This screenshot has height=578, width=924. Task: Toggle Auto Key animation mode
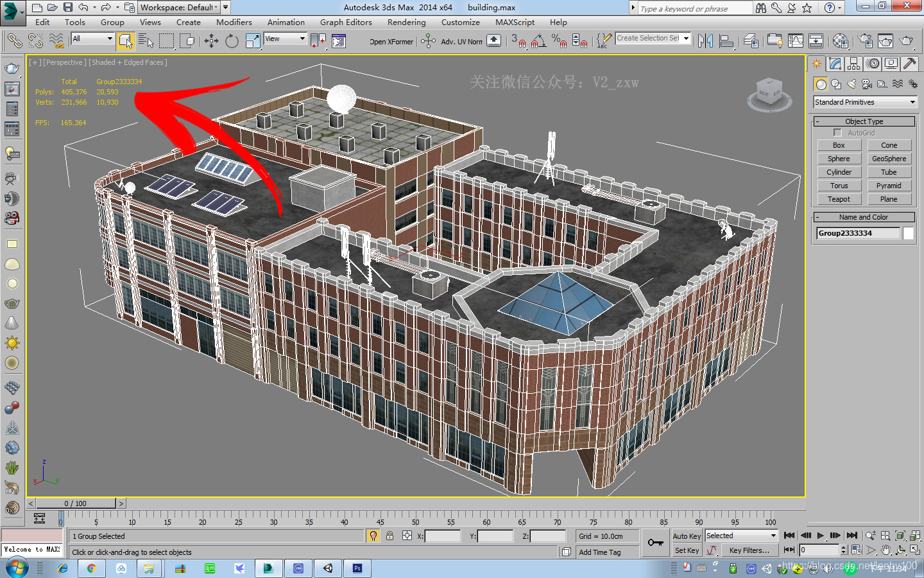pyautogui.click(x=687, y=536)
